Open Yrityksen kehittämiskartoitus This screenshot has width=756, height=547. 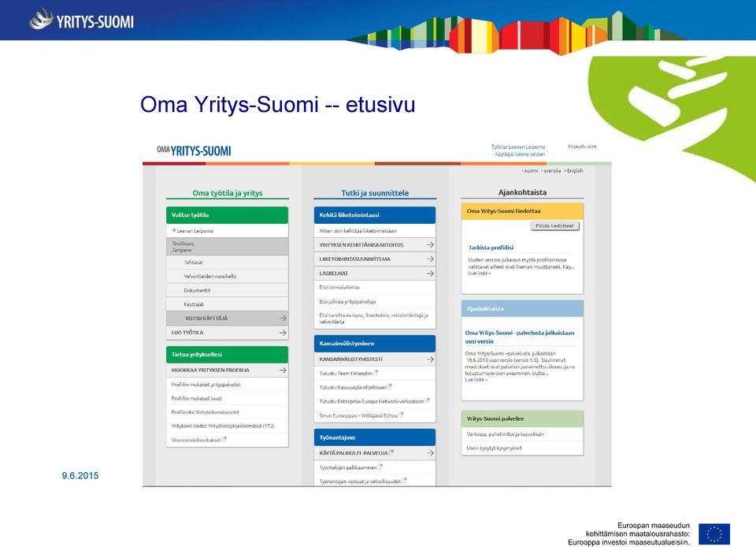coord(375,245)
